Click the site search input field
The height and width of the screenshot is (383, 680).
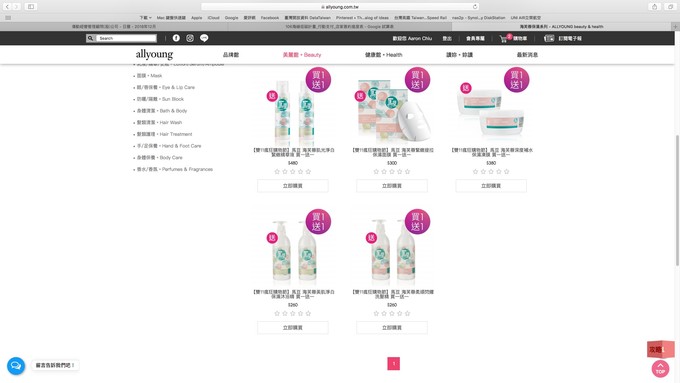pyautogui.click(x=126, y=38)
